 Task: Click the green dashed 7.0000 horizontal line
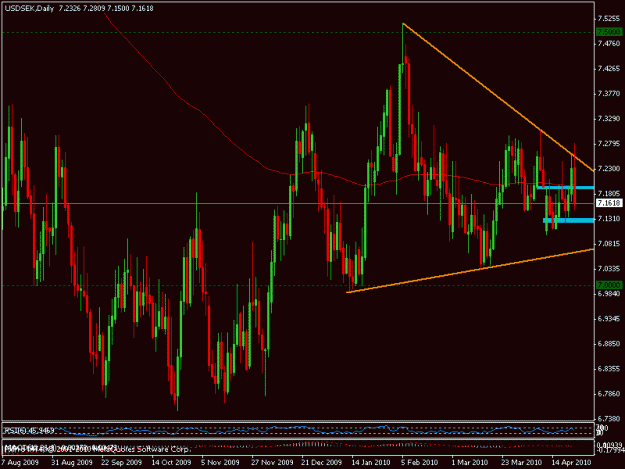click(298, 285)
